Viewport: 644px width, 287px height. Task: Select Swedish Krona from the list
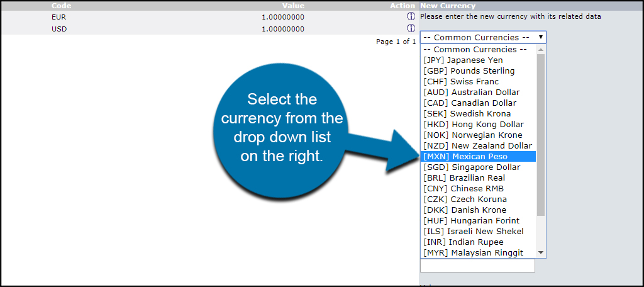pyautogui.click(x=467, y=114)
